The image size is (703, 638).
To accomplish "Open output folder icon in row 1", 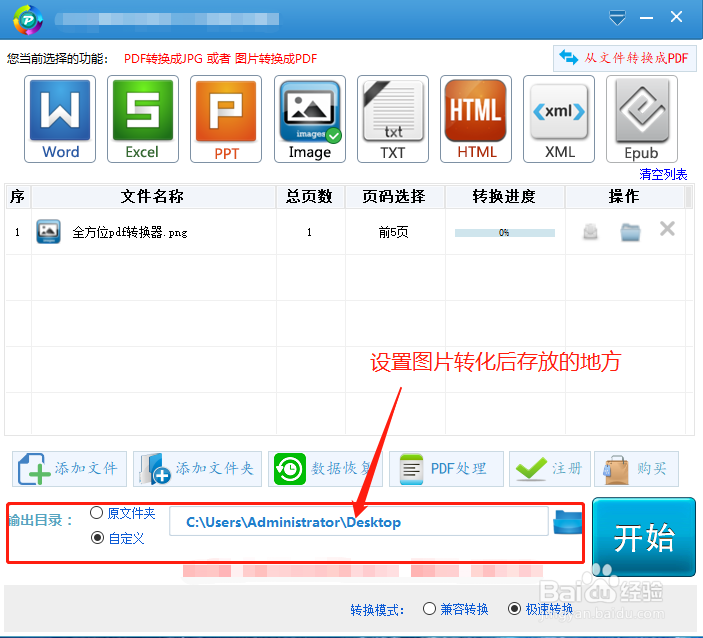I will click(x=630, y=232).
